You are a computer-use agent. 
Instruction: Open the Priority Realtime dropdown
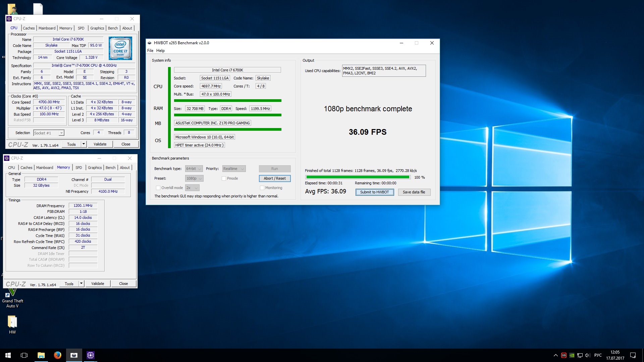coord(234,169)
